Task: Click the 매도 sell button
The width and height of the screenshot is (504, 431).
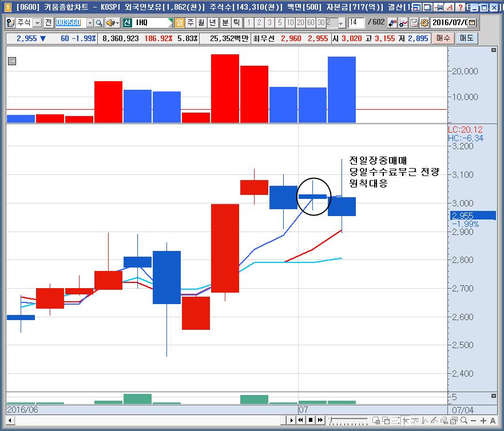Action: 467,38
